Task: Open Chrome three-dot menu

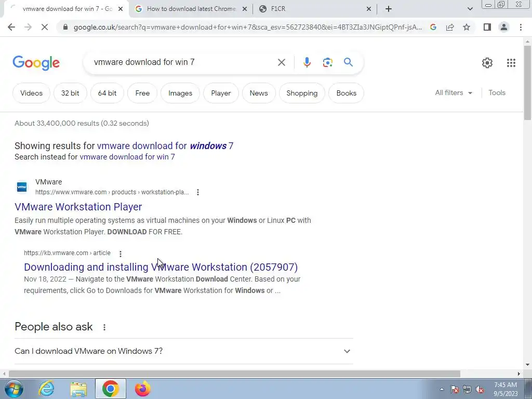Action: coord(521,27)
